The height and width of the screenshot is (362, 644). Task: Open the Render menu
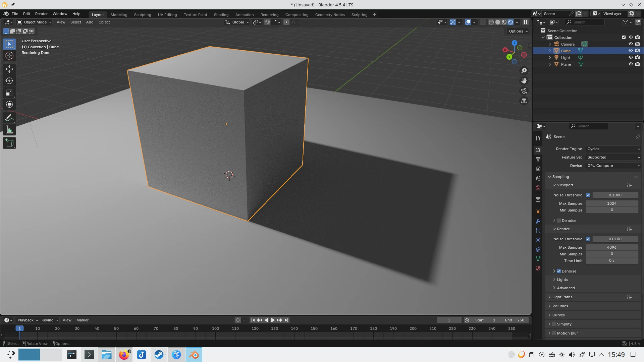(x=41, y=14)
